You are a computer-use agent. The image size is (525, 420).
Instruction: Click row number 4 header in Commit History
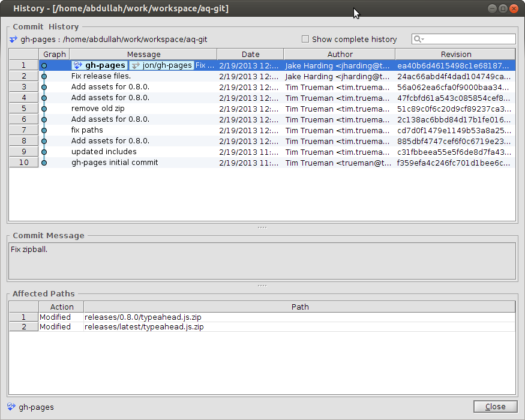click(x=24, y=98)
